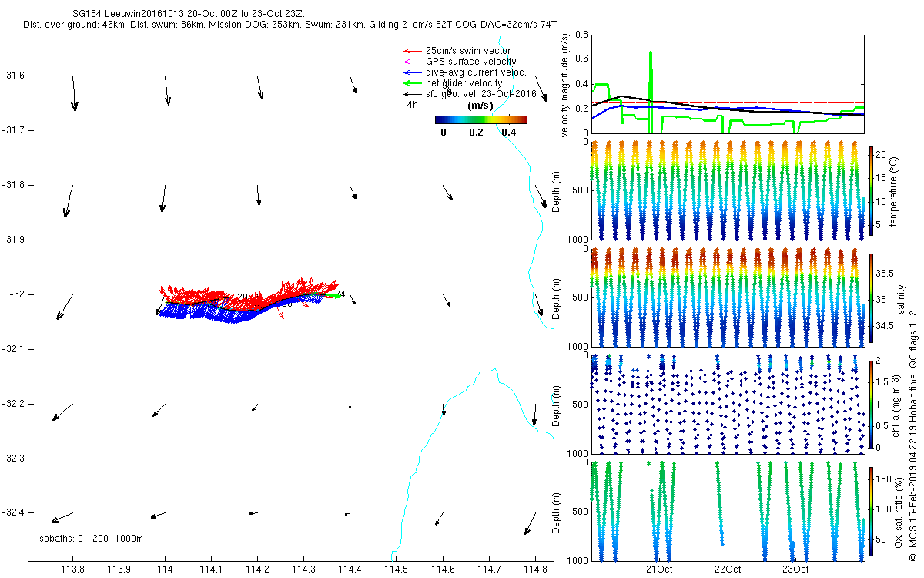Click the longitude tick label '114'
This screenshot has width=924, height=578.
pyautogui.click(x=165, y=570)
